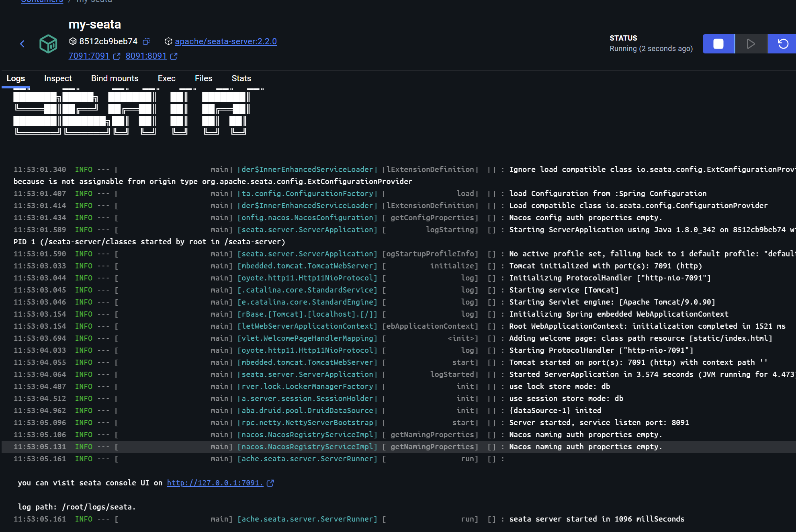The height and width of the screenshot is (532, 796).
Task: Open the apache/seata-server:2.2.0 image link
Action: [225, 41]
